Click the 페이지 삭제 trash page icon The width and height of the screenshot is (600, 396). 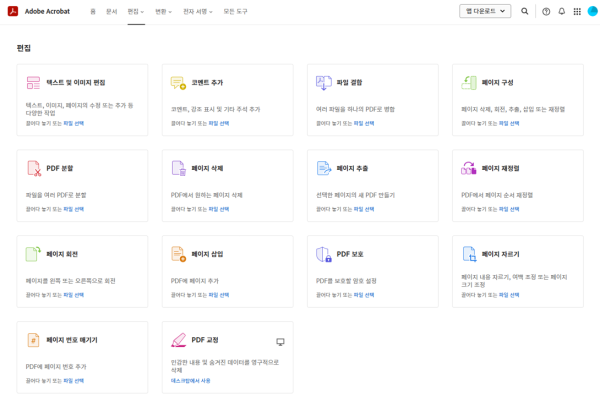(179, 168)
